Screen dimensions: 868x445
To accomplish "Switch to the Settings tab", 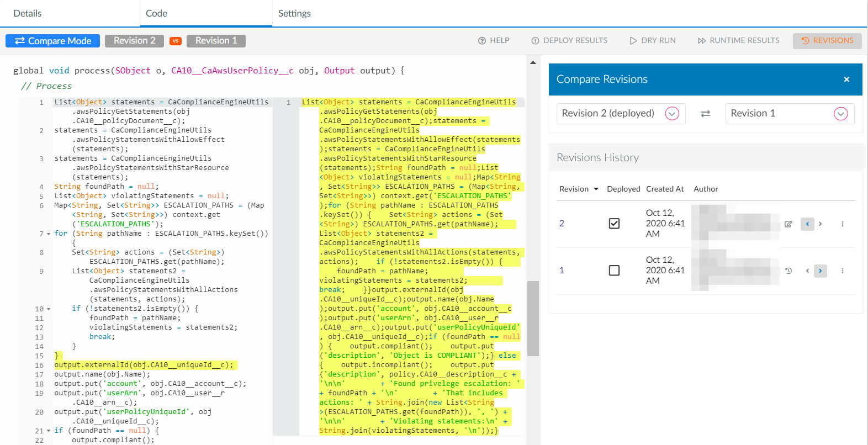I will click(294, 13).
